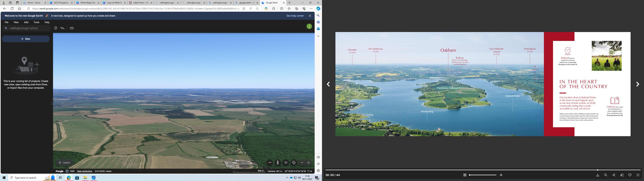Click the In the Heart of the Country page

tap(587, 84)
